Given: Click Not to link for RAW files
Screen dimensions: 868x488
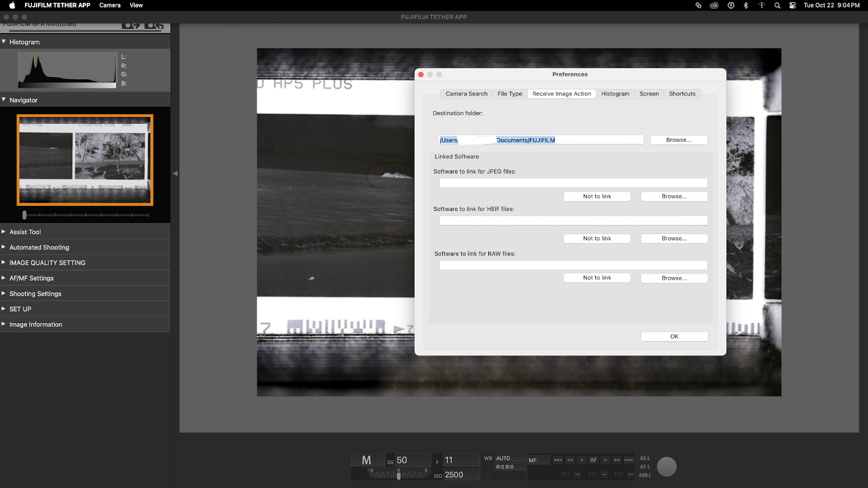Looking at the screenshot, I should 597,278.
